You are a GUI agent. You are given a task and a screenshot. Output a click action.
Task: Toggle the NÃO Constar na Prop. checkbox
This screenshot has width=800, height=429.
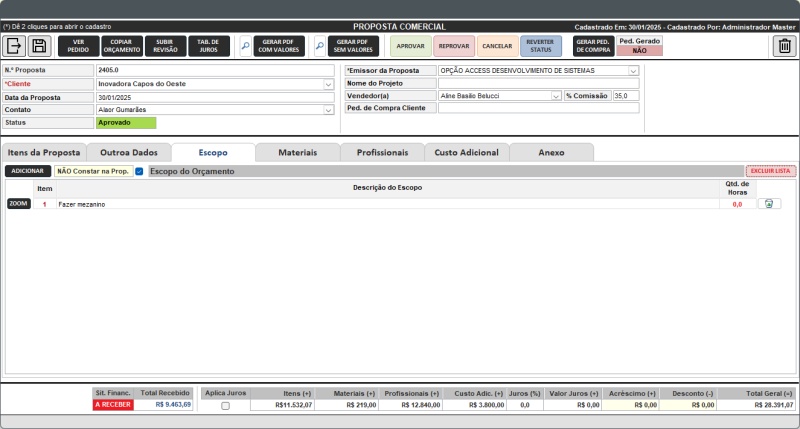click(139, 171)
